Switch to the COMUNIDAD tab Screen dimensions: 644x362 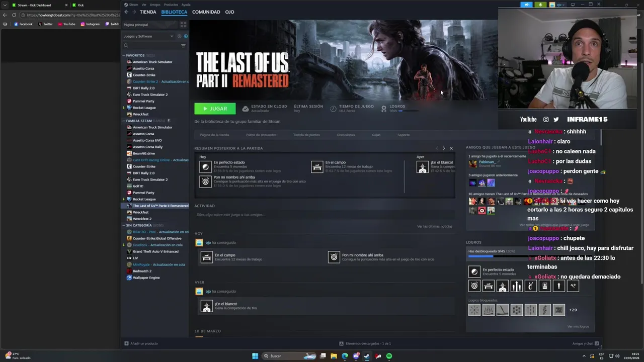point(206,12)
